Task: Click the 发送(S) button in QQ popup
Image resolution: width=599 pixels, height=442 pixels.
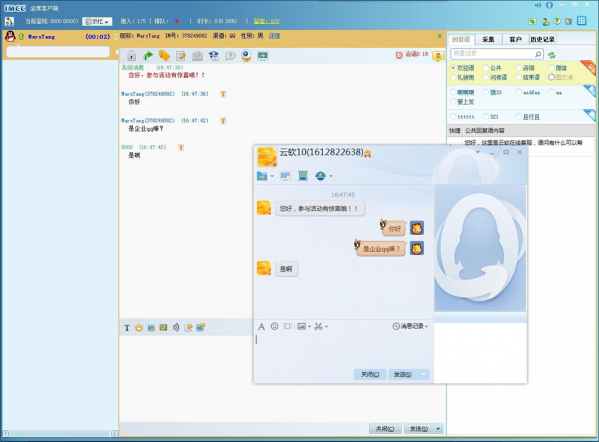Action: tap(403, 374)
